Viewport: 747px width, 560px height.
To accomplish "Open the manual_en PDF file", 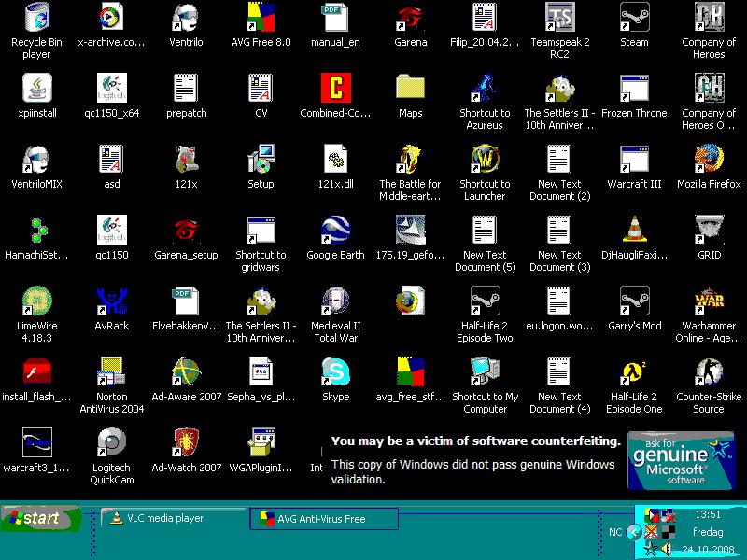I will point(335,17).
